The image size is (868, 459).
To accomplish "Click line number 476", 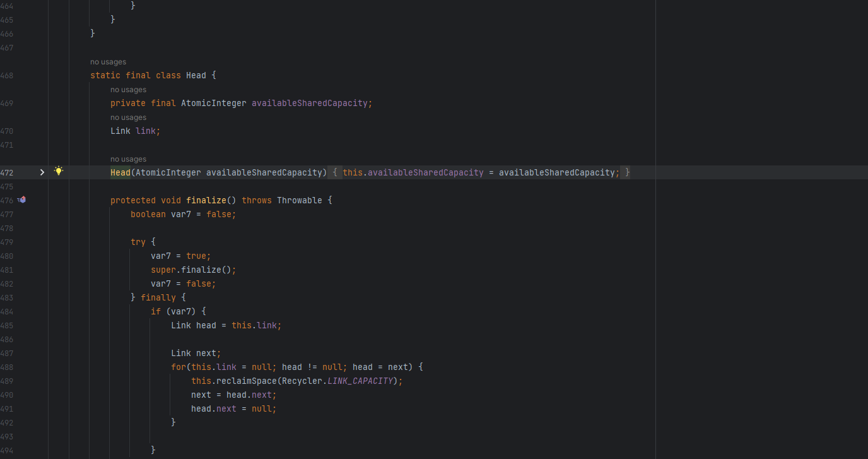I will (7, 200).
